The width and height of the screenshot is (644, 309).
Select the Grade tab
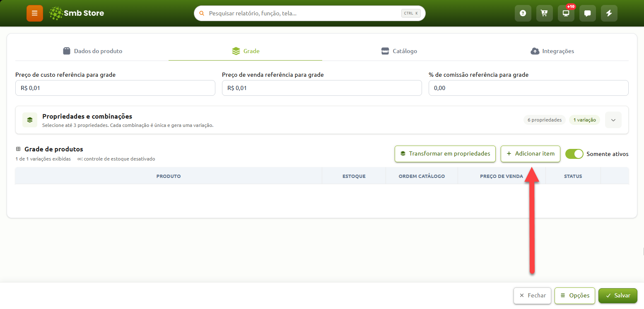click(246, 51)
